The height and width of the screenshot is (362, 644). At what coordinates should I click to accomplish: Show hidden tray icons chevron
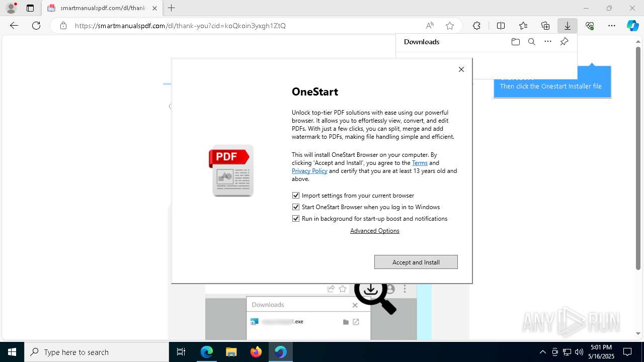(x=542, y=352)
